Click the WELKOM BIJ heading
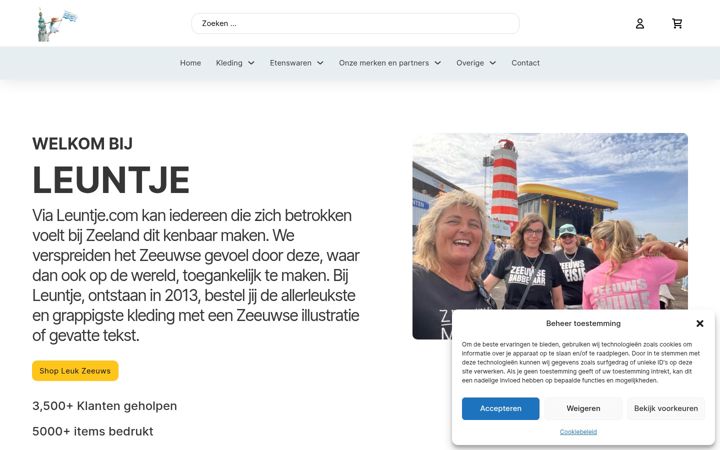The image size is (720, 450). pos(82,144)
